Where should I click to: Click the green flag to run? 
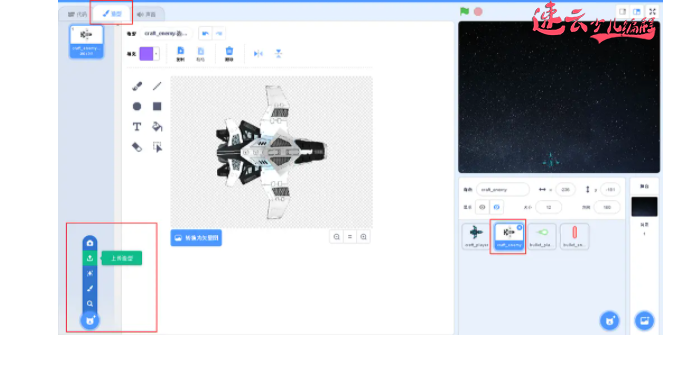[464, 11]
